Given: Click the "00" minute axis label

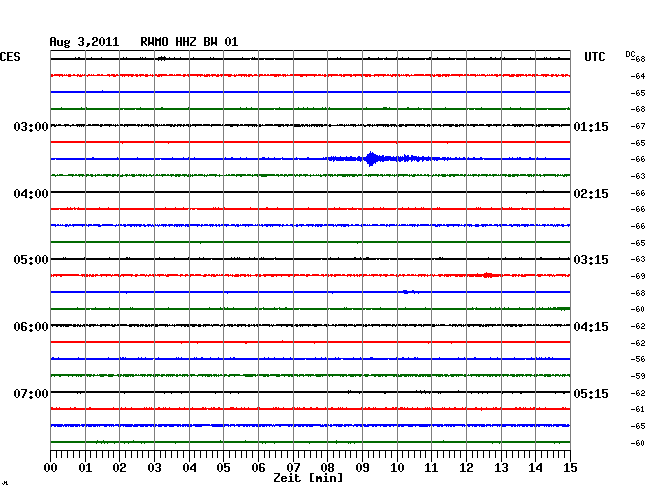Looking at the screenshot, I should click(x=51, y=468).
